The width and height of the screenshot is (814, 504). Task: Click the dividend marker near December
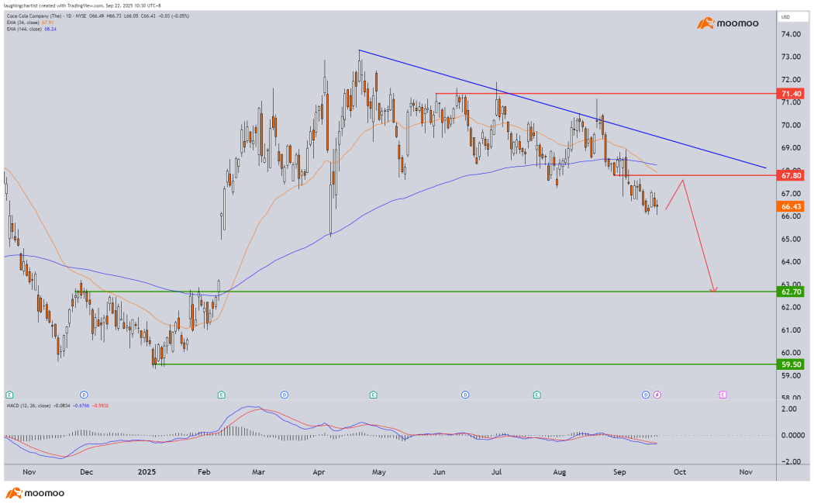point(84,395)
